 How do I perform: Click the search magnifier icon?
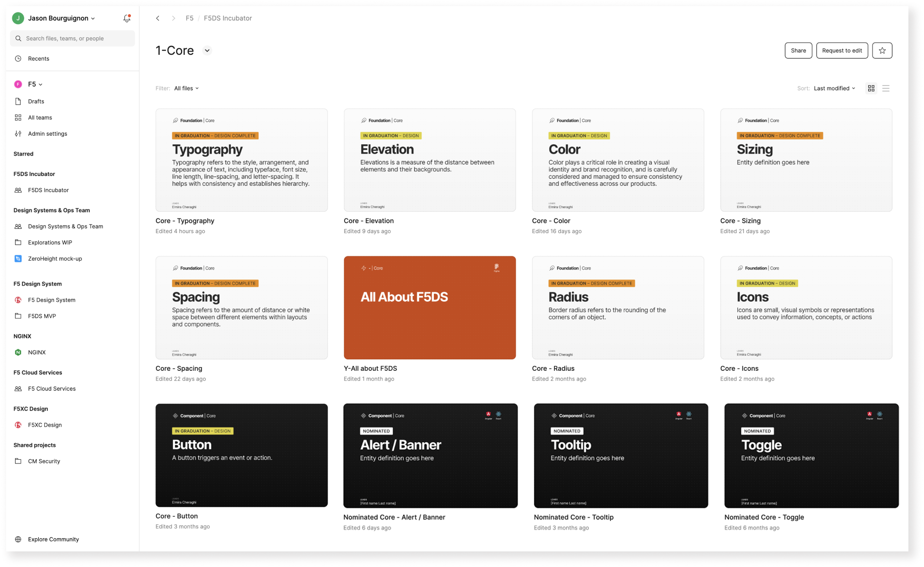point(18,38)
